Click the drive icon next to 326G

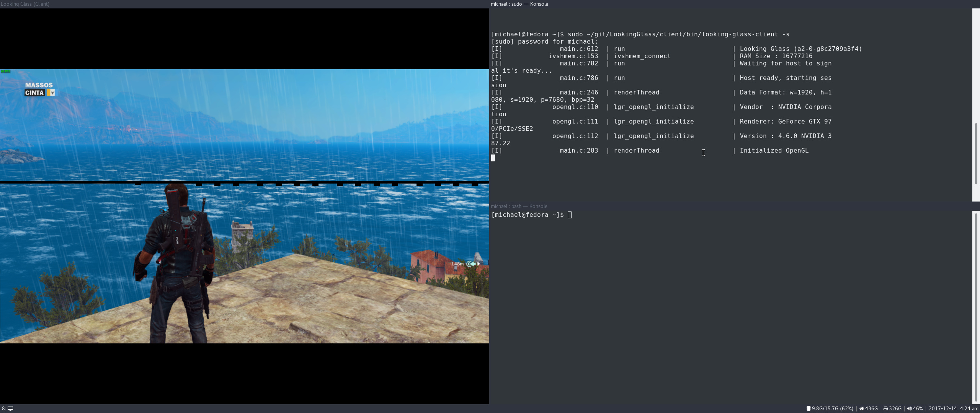885,408
